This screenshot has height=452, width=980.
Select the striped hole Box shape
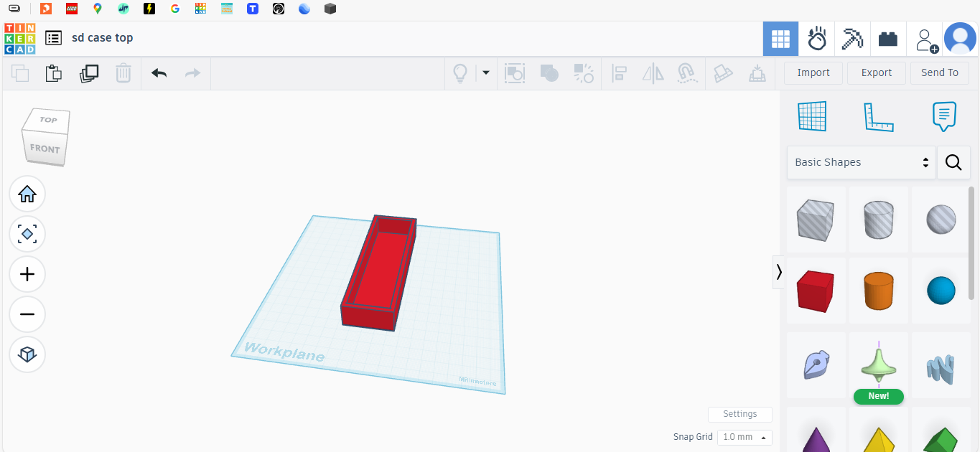point(816,219)
